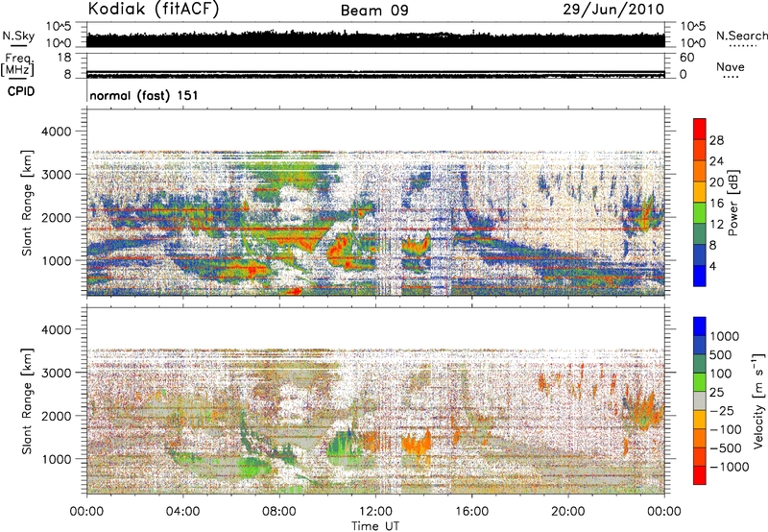The image size is (768, 532).
Task: Click the '12:00' time tick label
Action: [x=375, y=512]
